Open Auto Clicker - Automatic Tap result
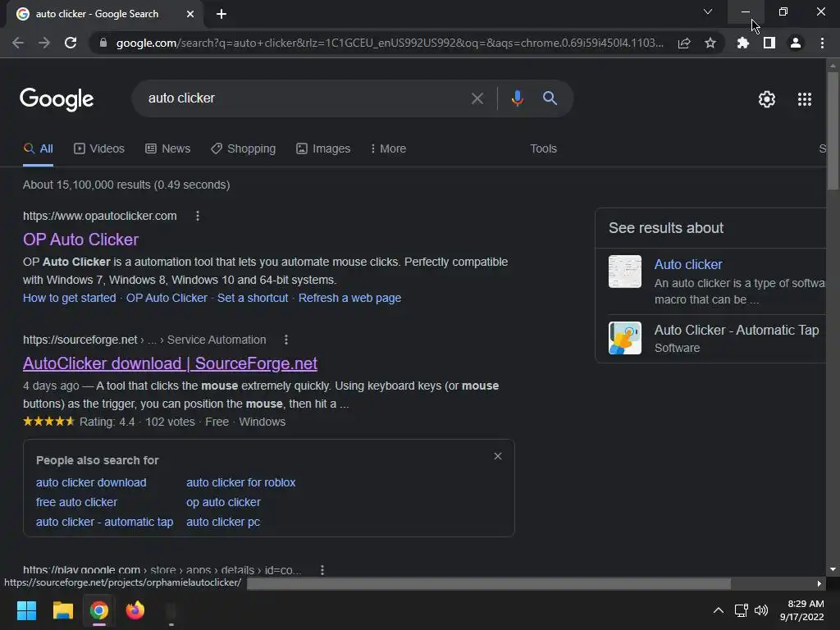 [x=737, y=330]
